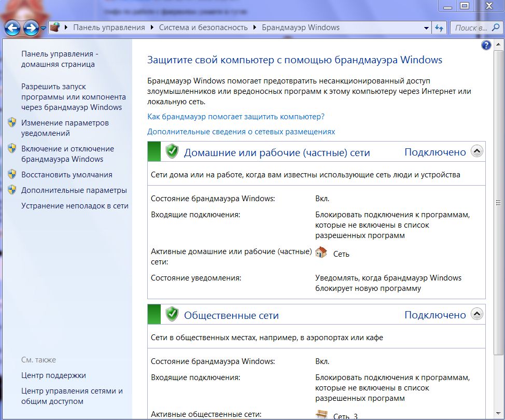Expand the arrow before Панель управления breadcrumb
505x420 pixels.
pyautogui.click(x=66, y=27)
